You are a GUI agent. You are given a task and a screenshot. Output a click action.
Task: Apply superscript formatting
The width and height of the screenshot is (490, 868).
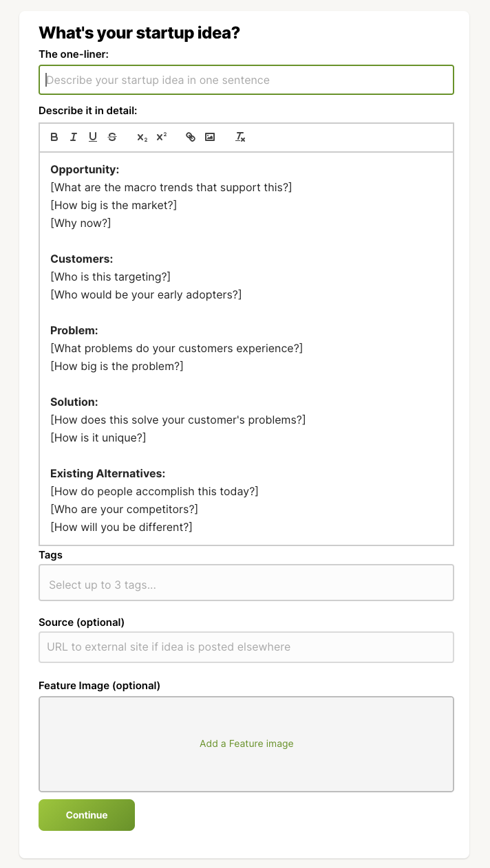tap(161, 137)
